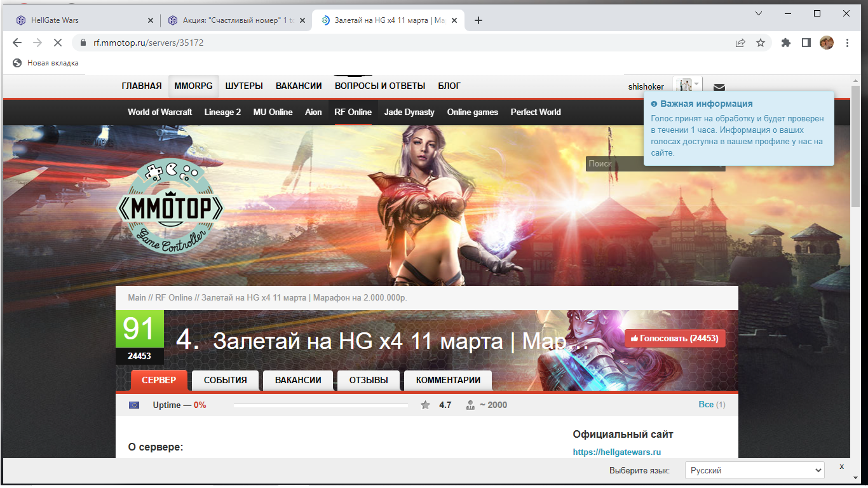Open Новая вкладка bookmark
This screenshot has width=868, height=488.
click(46, 63)
